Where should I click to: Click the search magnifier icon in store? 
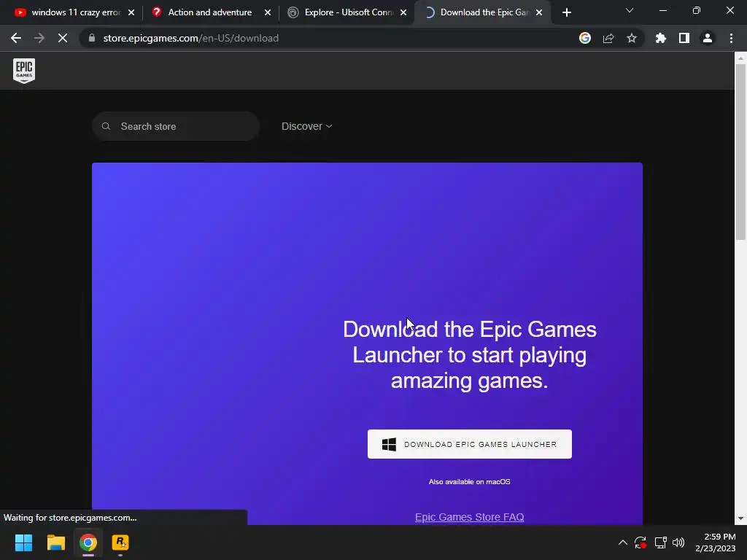107,126
